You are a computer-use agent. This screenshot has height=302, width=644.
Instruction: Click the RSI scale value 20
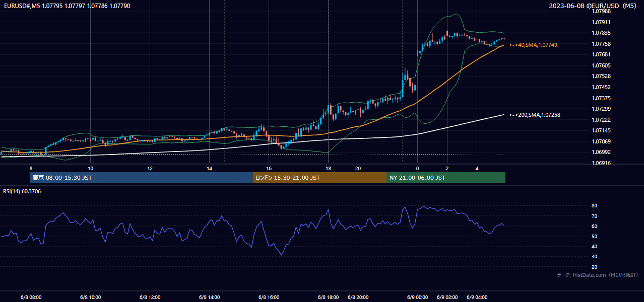pos(595,267)
